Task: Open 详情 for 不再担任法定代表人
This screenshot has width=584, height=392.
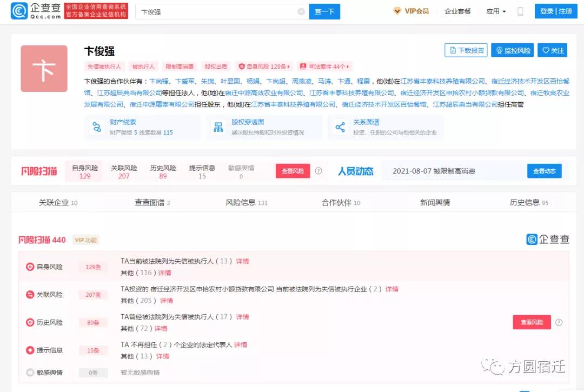Action: point(241,345)
